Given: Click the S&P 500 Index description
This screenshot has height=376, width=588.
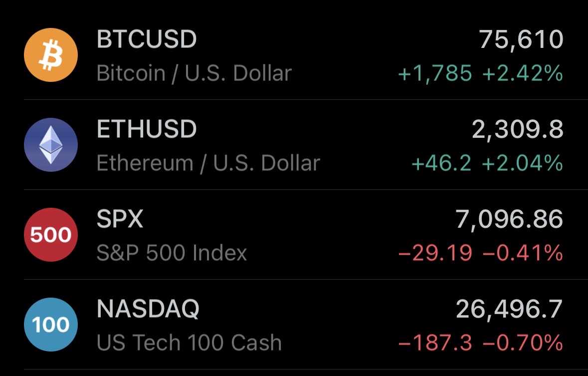Looking at the screenshot, I should 172,253.
